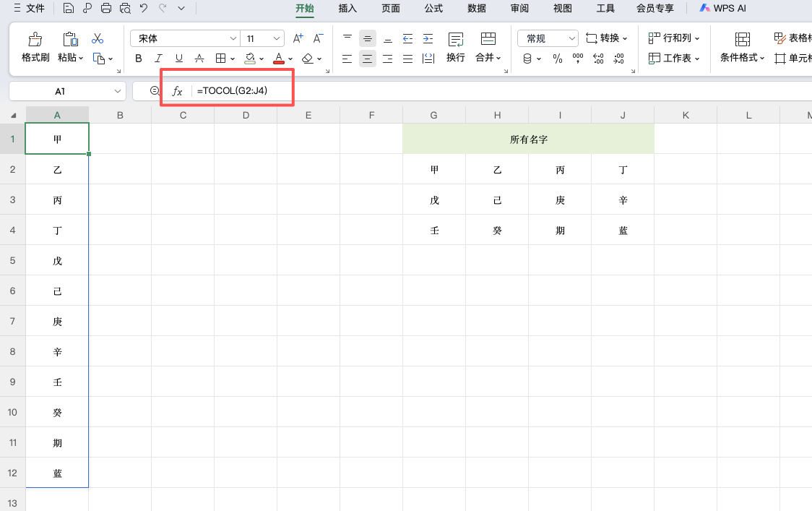812x511 pixels.
Task: Click the Format Painter (格式刷) icon
Action: click(35, 40)
